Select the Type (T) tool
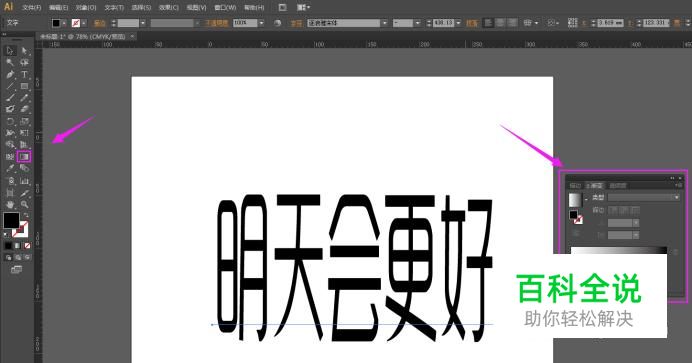Screen dimensions: 692x363 tap(24, 75)
